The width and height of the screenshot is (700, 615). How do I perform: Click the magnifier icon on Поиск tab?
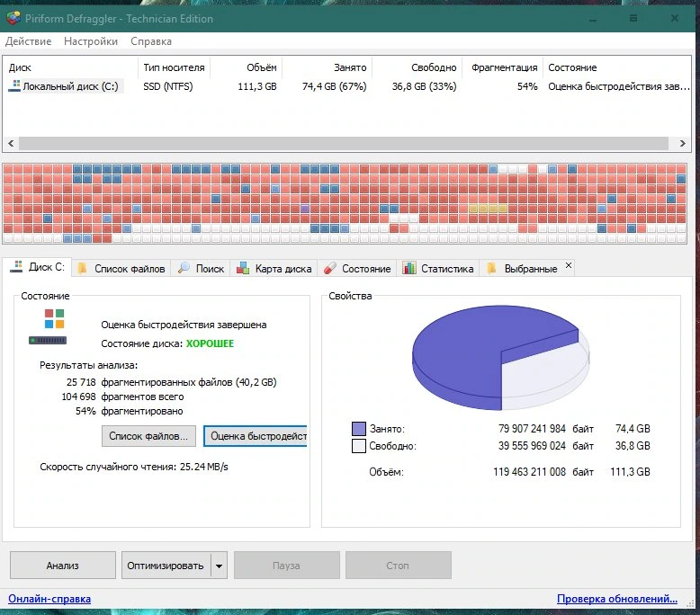(x=184, y=268)
